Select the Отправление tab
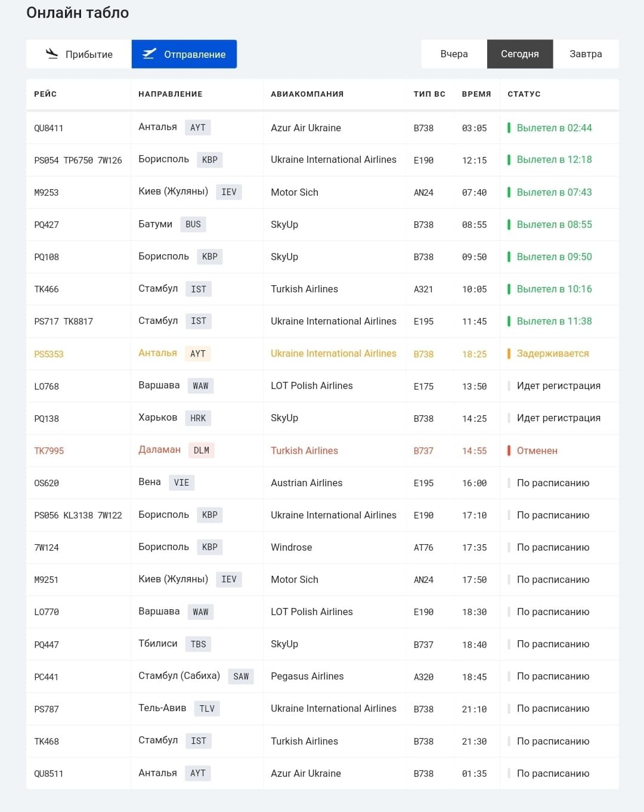644x812 pixels. coord(184,54)
